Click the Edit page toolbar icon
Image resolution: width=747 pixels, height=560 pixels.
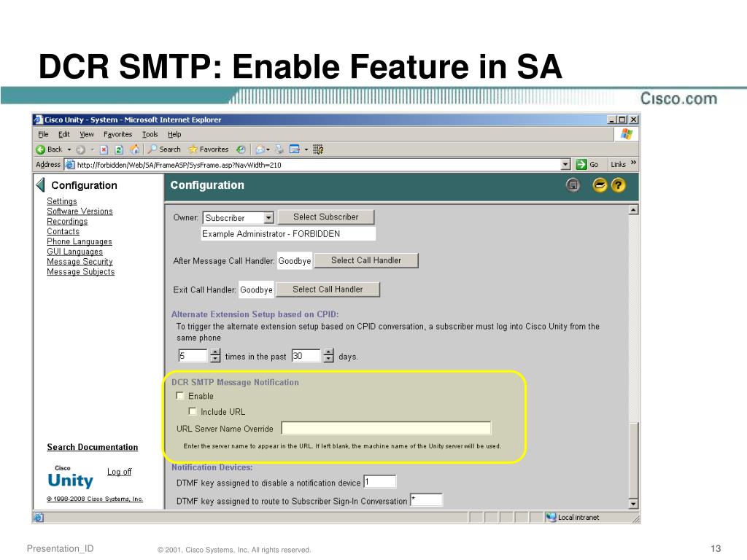[x=295, y=149]
